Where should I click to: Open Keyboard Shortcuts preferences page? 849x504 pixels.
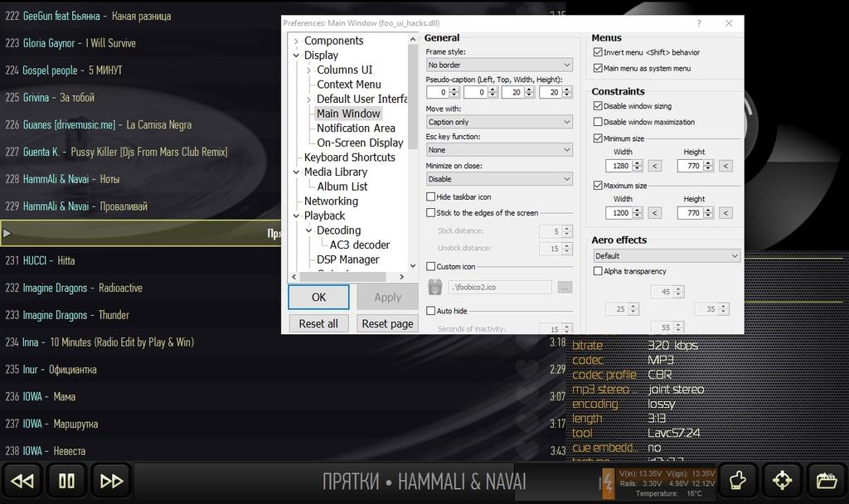pyautogui.click(x=349, y=157)
